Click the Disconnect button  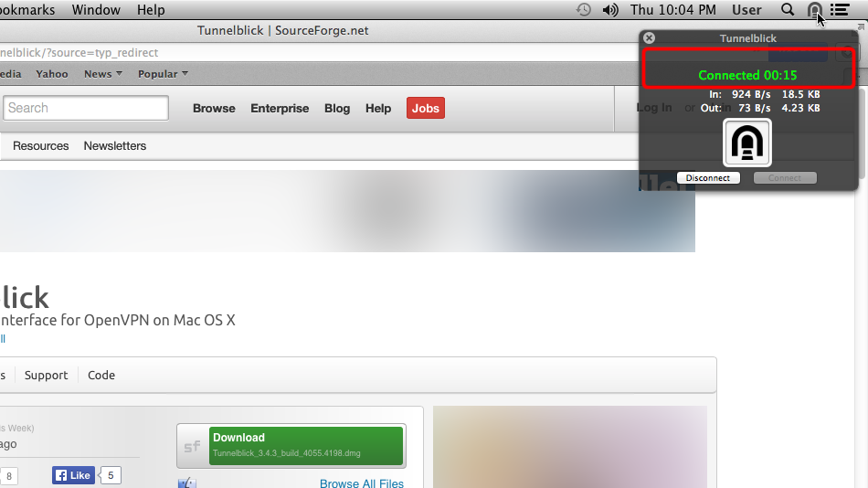708,178
